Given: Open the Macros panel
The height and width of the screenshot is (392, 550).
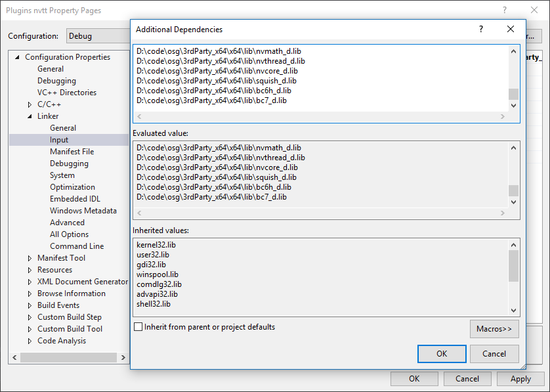Looking at the screenshot, I should tap(494, 328).
